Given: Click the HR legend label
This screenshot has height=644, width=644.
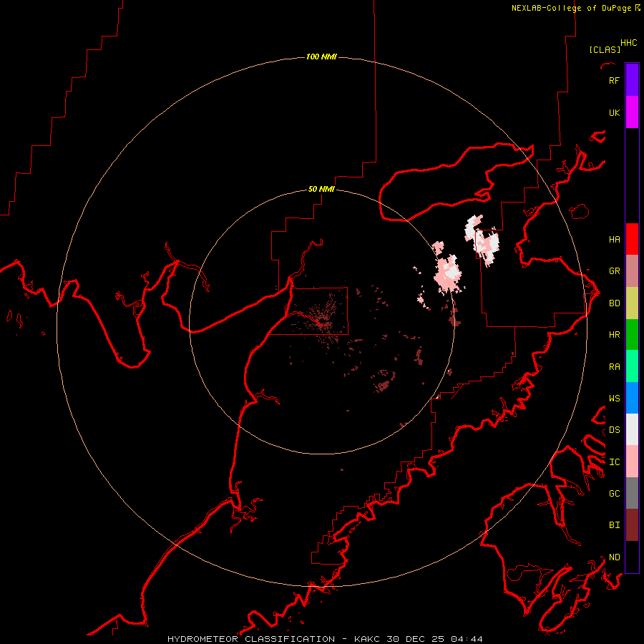Looking at the screenshot, I should [614, 335].
